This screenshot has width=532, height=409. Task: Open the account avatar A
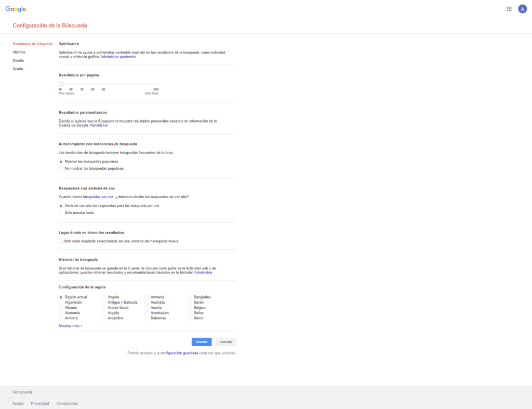522,9
